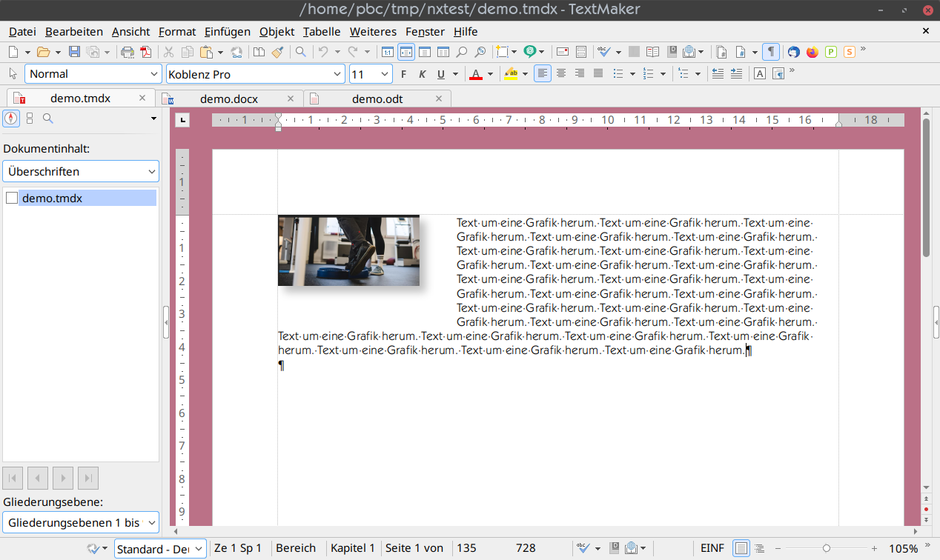Redo the last undone action
The width and height of the screenshot is (940, 560).
tap(353, 52)
